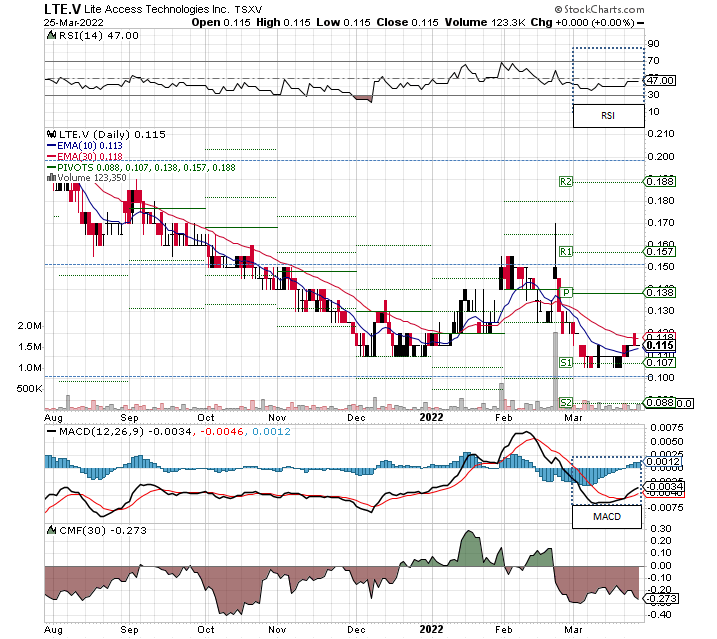
Task: Click the EMA(30) 0.118 legend text
Action: 90,157
